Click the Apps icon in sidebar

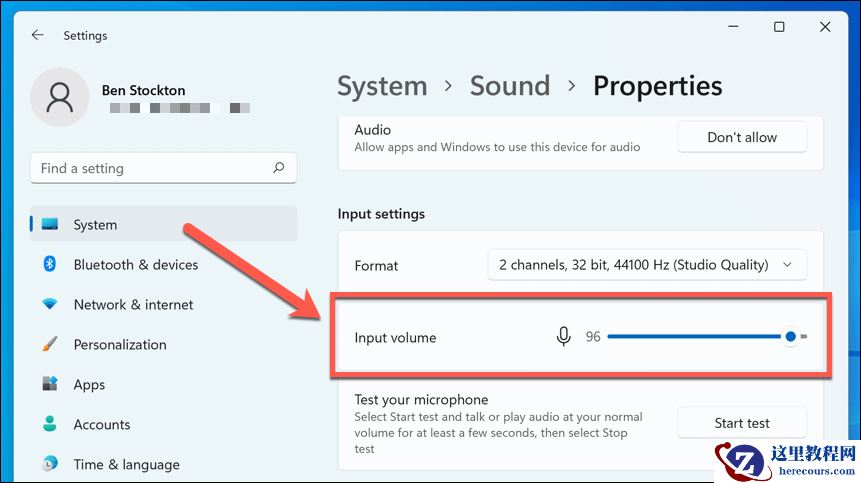(49, 384)
